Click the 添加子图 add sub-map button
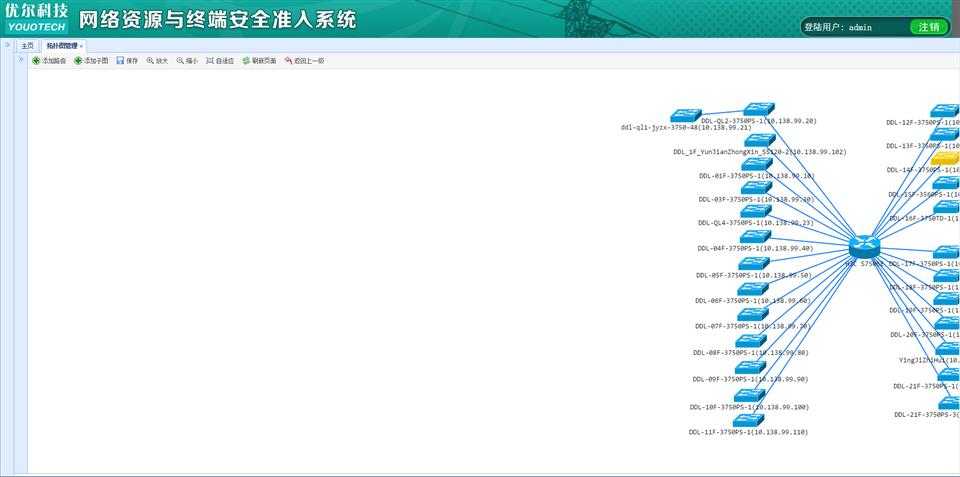Viewport: 960px width, 477px height. [x=91, y=61]
